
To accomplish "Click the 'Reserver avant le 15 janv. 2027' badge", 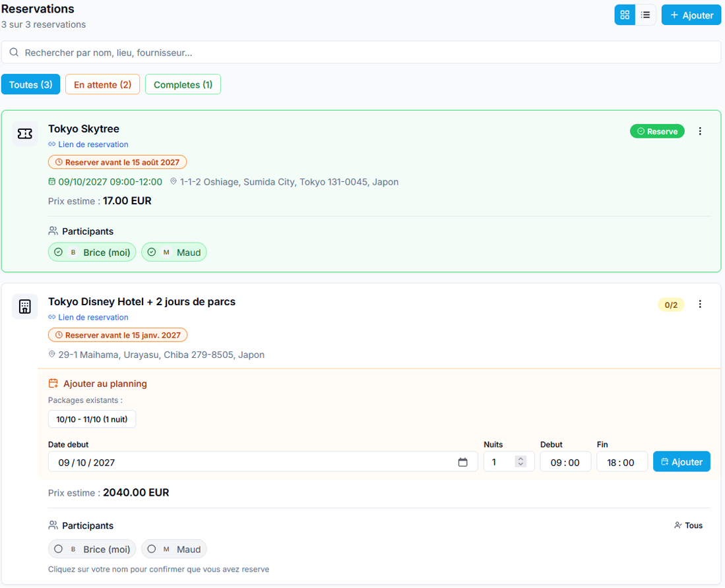I will pyautogui.click(x=118, y=335).
